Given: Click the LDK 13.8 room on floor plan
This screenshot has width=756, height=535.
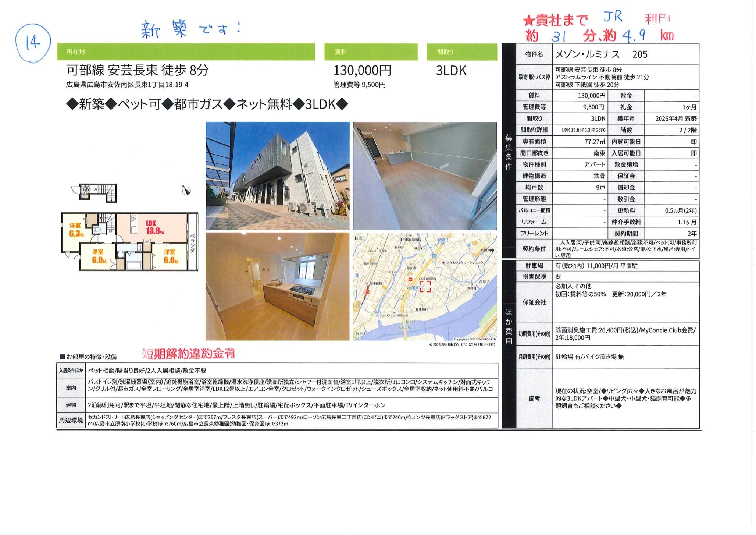Looking at the screenshot, I should [154, 227].
